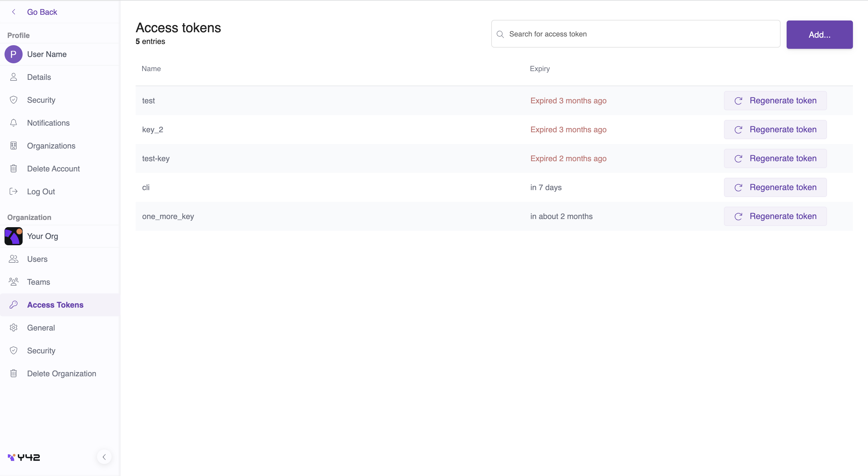Regenerate token for one_more_key
This screenshot has height=476, width=868.
775,216
